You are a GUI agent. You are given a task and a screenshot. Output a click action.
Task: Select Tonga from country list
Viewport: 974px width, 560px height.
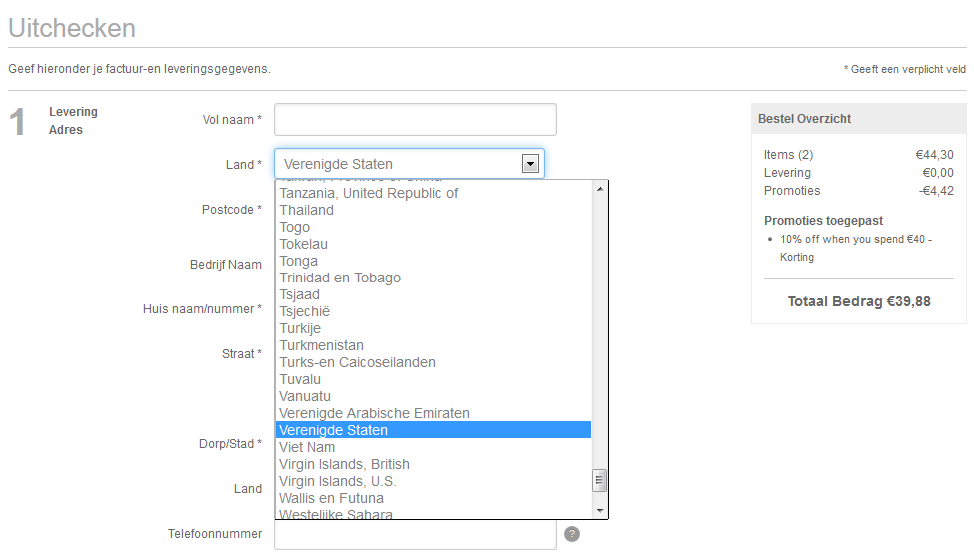433,261
